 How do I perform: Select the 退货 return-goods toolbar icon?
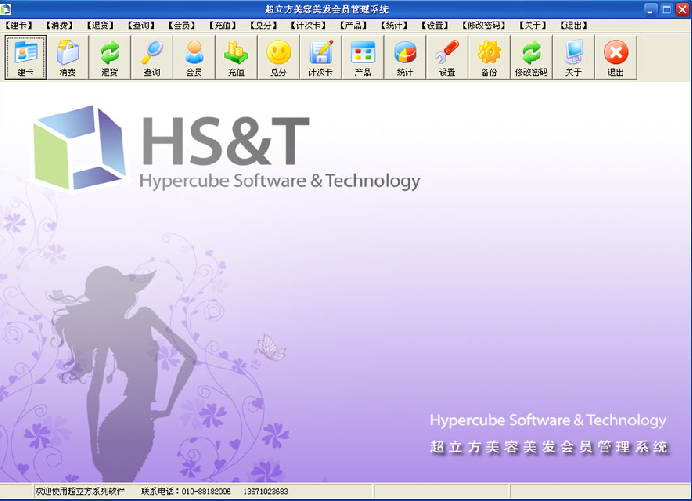pyautogui.click(x=110, y=58)
